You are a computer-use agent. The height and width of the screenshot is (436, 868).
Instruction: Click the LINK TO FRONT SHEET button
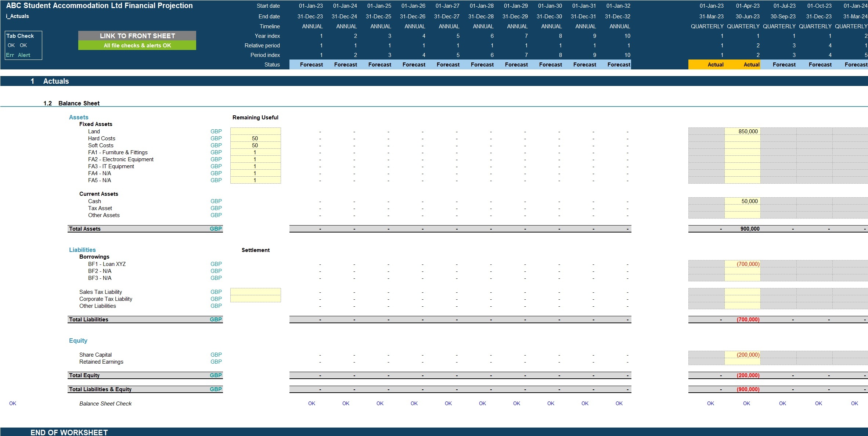(x=137, y=36)
